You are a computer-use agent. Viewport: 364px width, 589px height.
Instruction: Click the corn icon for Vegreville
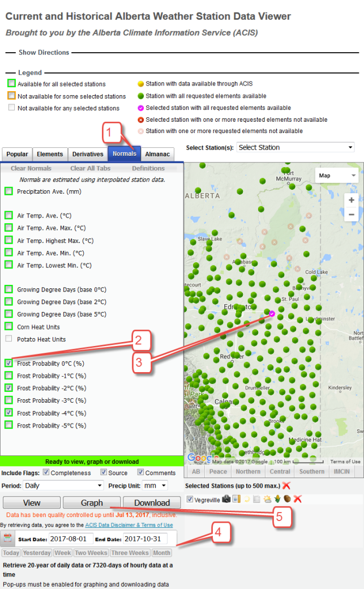click(x=277, y=499)
